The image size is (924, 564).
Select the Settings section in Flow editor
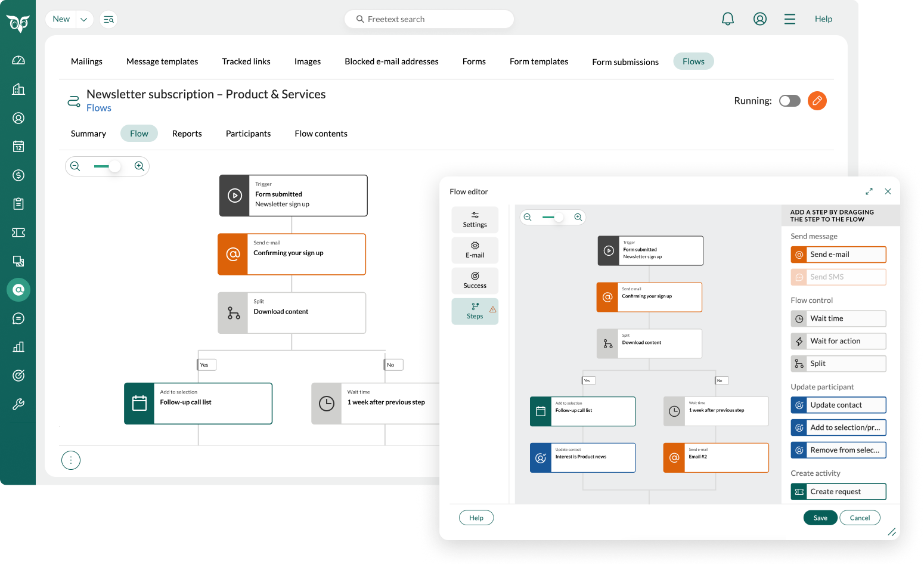pyautogui.click(x=475, y=219)
